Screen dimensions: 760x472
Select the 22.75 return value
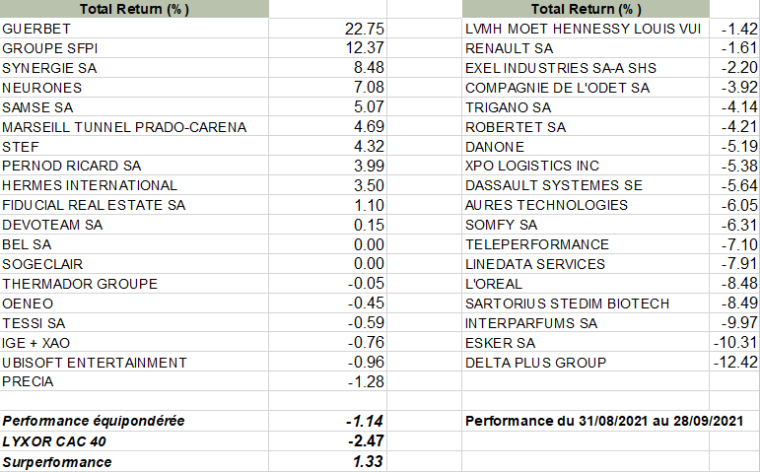click(x=328, y=29)
